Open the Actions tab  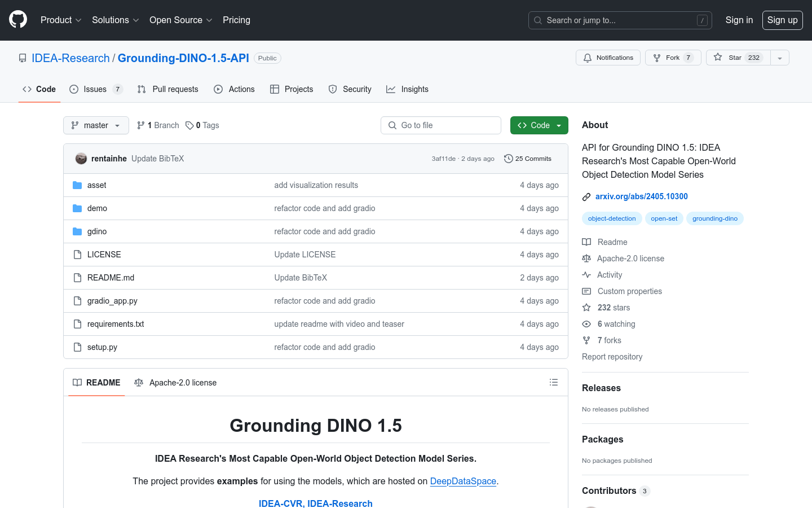234,89
